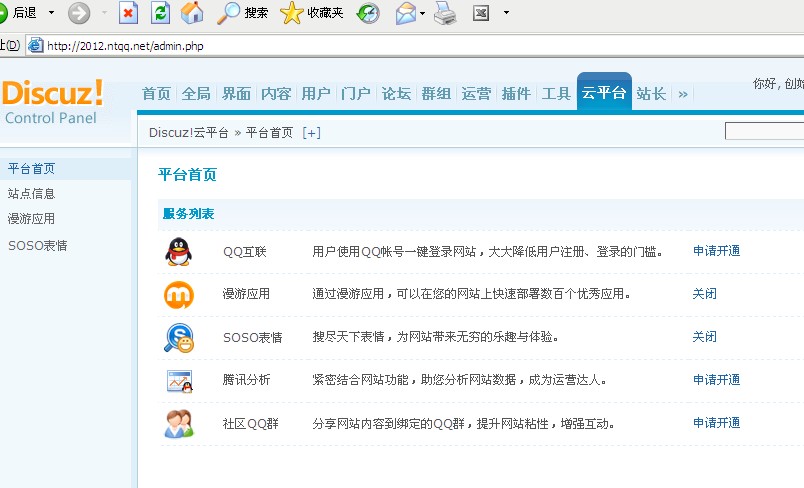Open the 运营 admin tab

(476, 94)
